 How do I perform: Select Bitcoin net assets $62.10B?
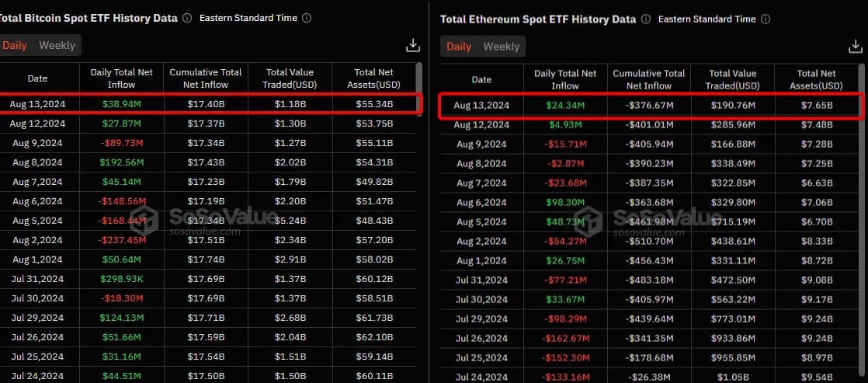(373, 337)
